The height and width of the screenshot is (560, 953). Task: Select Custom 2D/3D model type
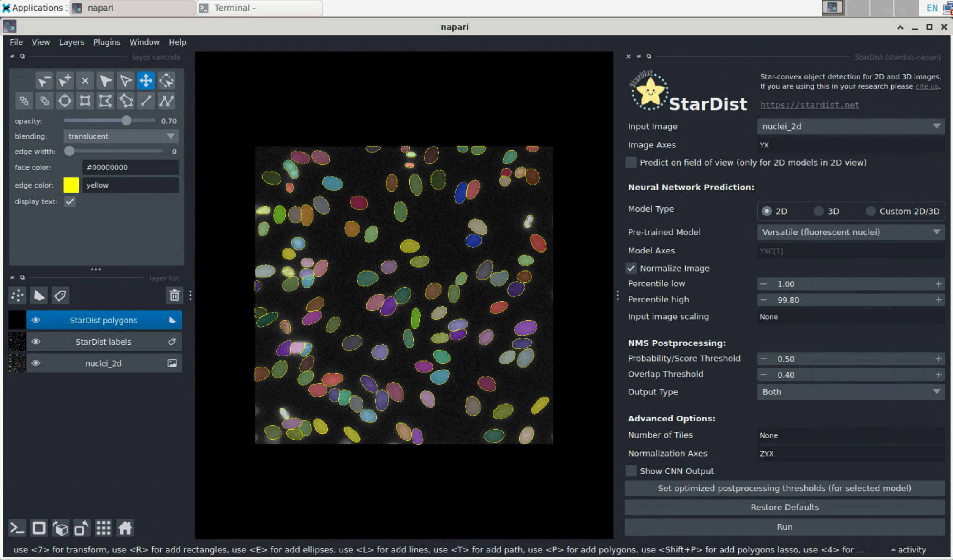(x=871, y=211)
